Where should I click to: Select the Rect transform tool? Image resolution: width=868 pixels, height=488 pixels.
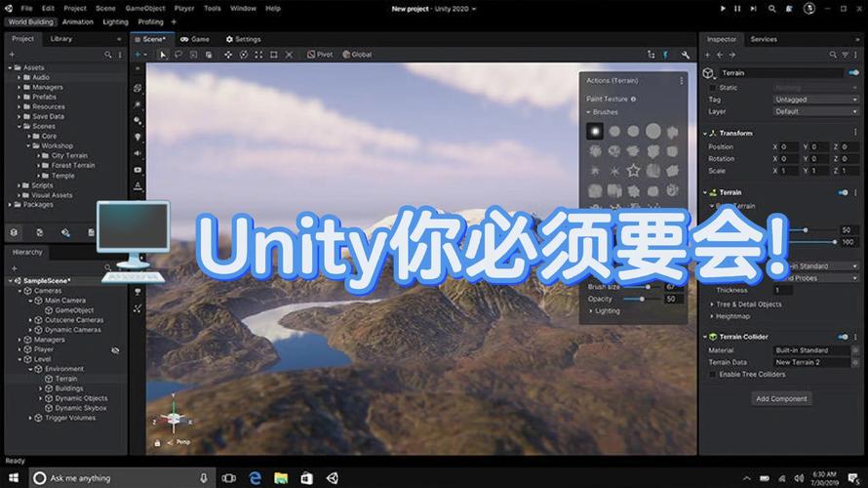(x=273, y=55)
